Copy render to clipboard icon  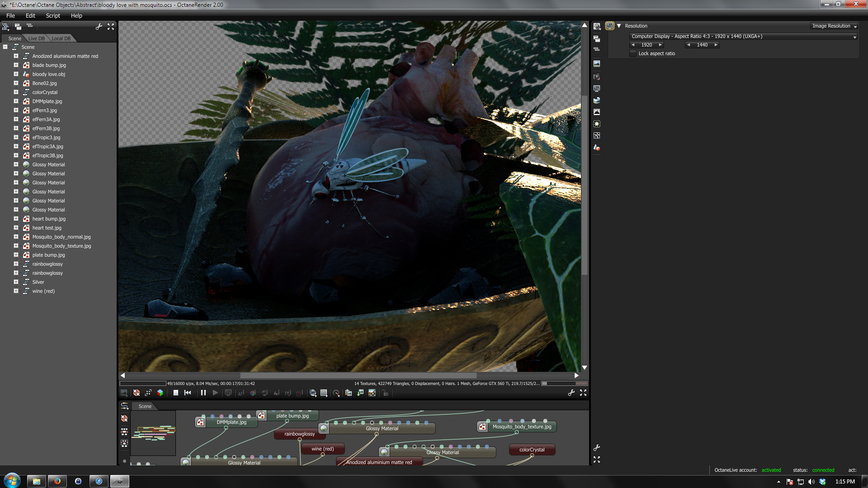[x=349, y=393]
